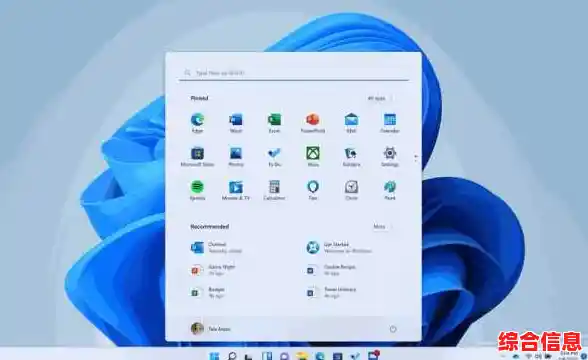
Task: Open the Movies & TV app
Action: coord(236,190)
